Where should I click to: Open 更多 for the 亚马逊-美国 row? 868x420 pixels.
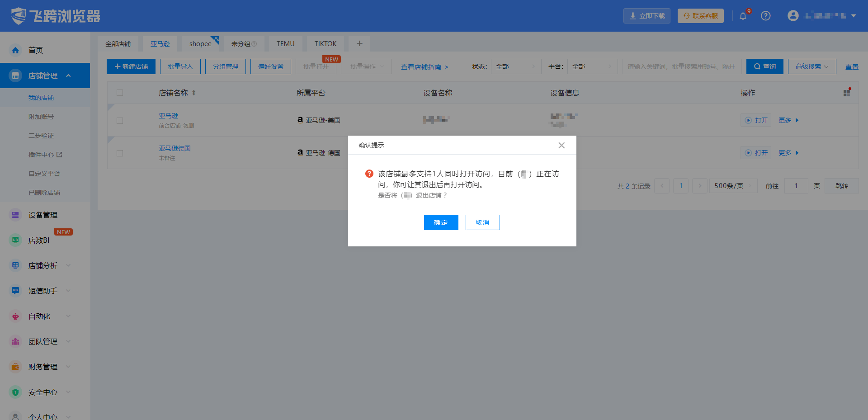coord(788,120)
